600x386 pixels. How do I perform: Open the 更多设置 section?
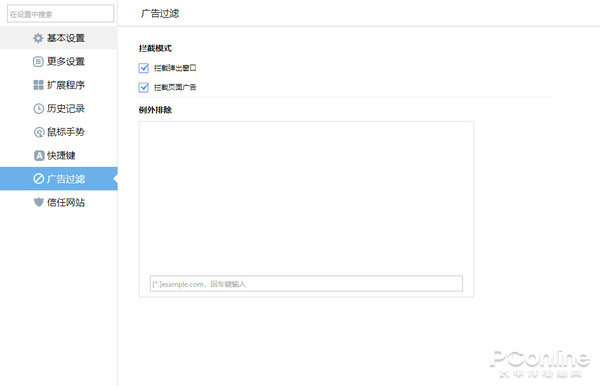59,62
